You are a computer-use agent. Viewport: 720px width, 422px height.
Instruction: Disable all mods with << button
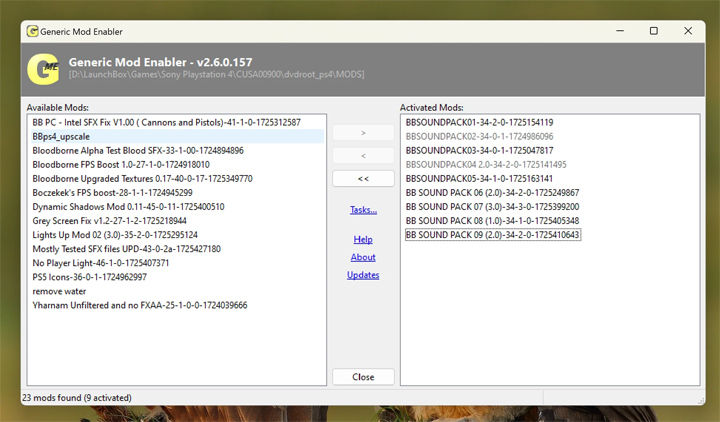(363, 179)
